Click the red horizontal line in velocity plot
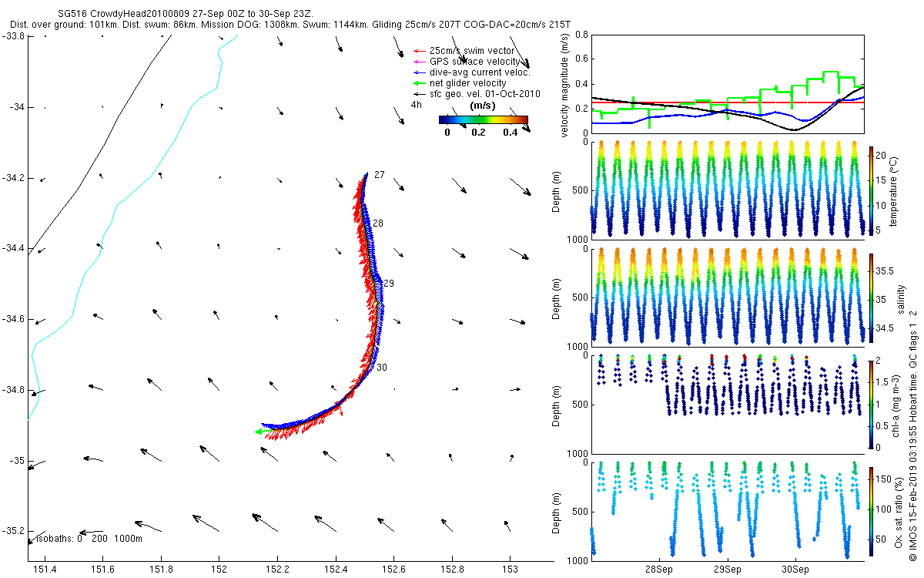This screenshot has width=924, height=578. (728, 102)
